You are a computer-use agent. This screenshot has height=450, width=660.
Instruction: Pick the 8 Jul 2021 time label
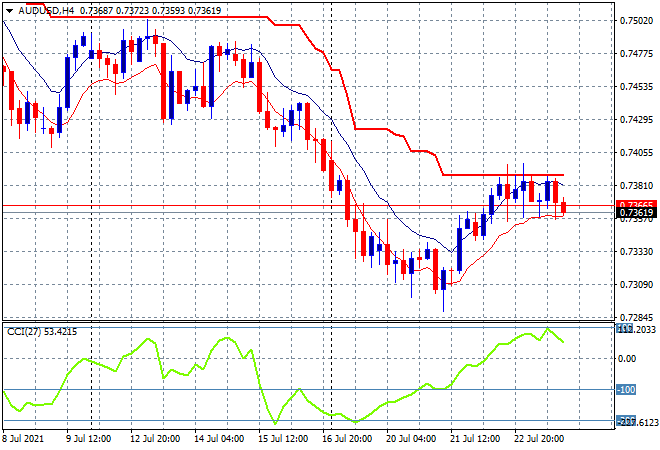tap(23, 439)
